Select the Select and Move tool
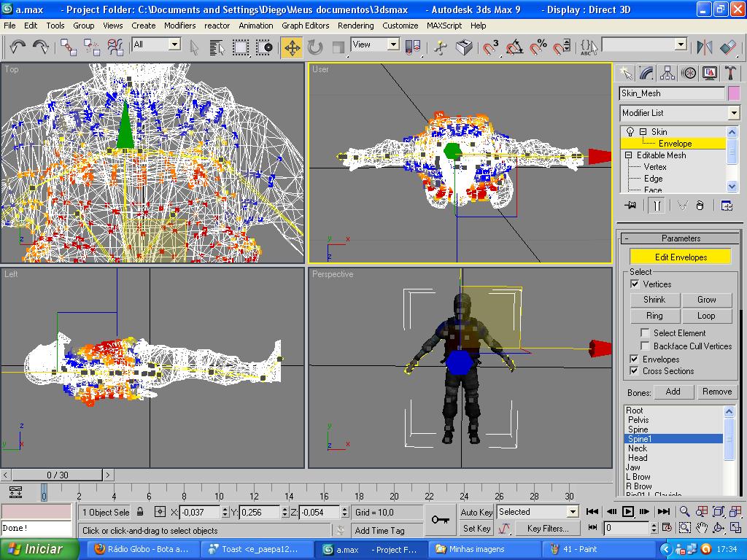The width and height of the screenshot is (747, 560). coord(292,47)
